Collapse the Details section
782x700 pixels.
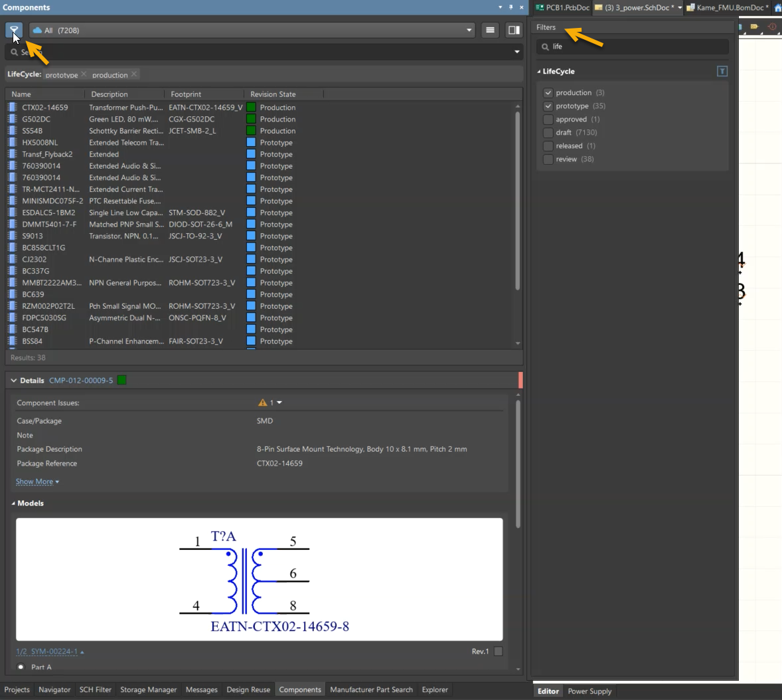tap(14, 381)
